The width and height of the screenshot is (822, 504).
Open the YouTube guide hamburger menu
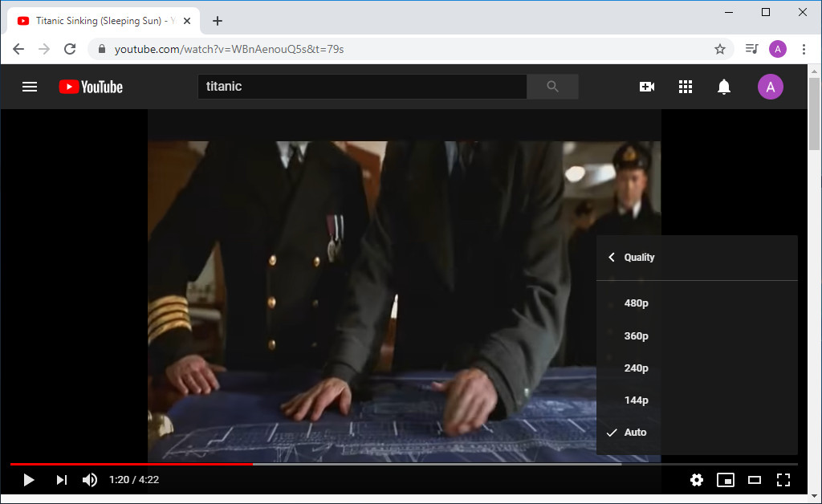[30, 87]
